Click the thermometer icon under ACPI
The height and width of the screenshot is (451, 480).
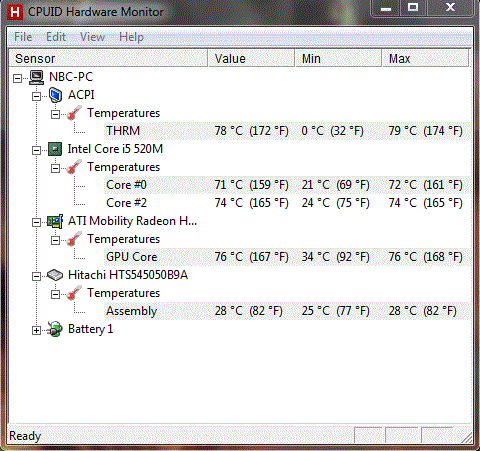74,113
